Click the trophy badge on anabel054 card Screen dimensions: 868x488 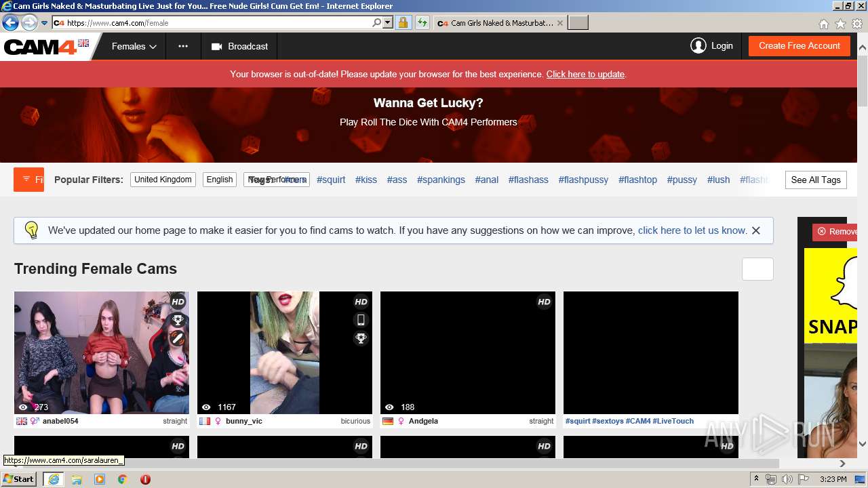pos(178,321)
